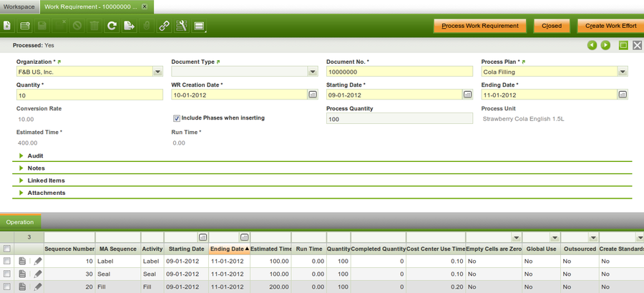Click the chain link toolbar icon
The height and width of the screenshot is (293, 644).
coord(164,26)
